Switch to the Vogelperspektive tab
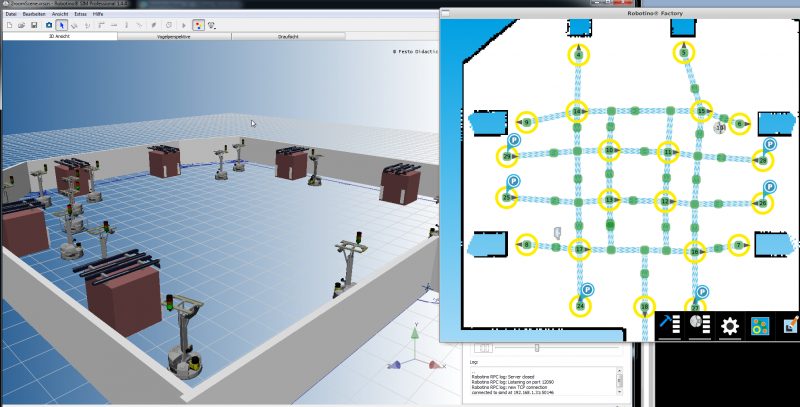Screen dimensions: 800x407 click(174, 37)
